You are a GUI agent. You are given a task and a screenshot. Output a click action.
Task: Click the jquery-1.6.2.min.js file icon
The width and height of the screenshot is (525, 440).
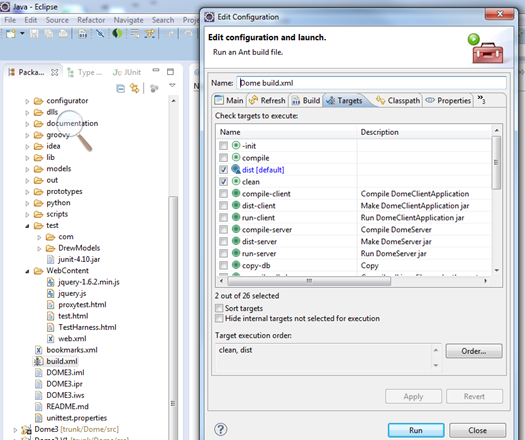tap(50, 282)
